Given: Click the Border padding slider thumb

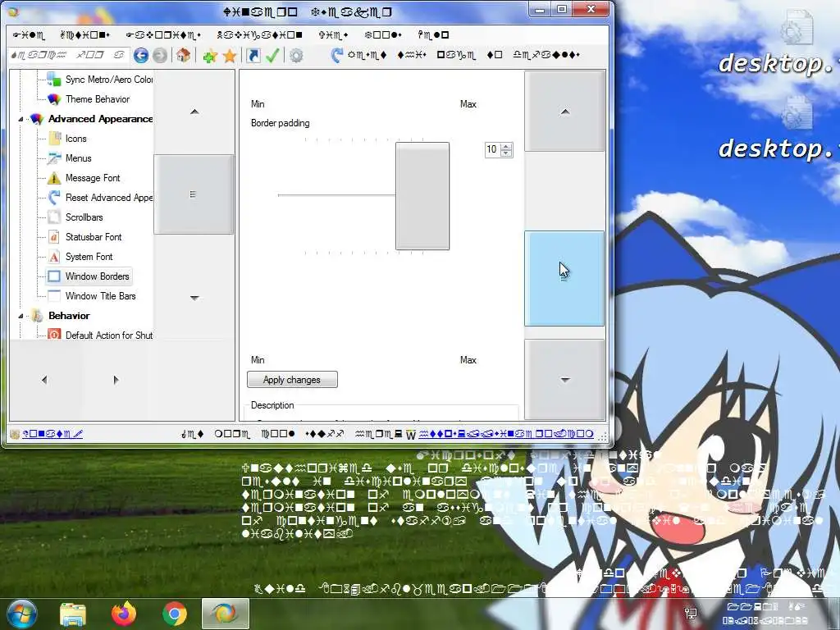Looking at the screenshot, I should [x=422, y=196].
